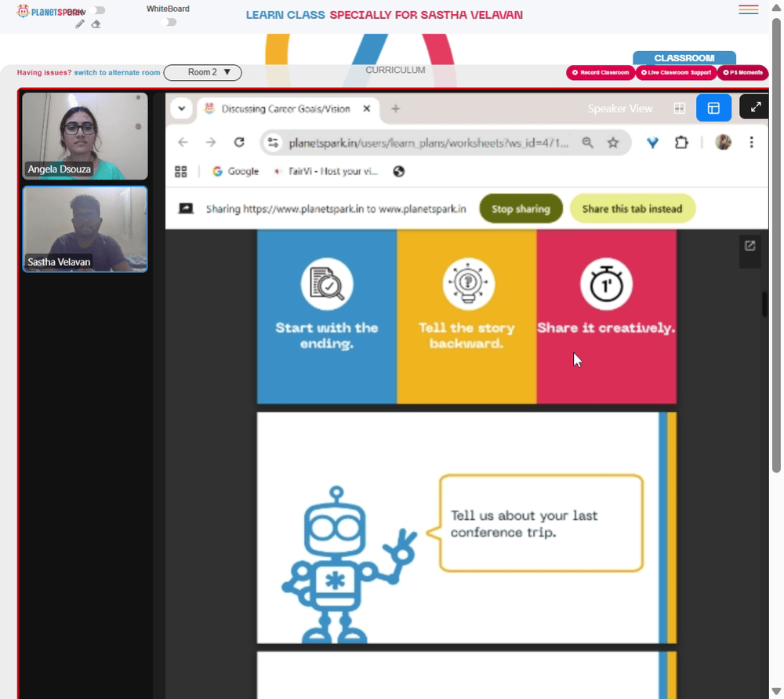Go back in the browser
784x699 pixels.
pos(183,143)
